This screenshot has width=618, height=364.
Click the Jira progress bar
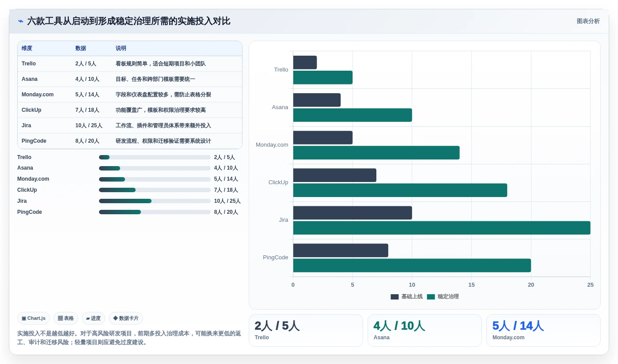(x=155, y=201)
